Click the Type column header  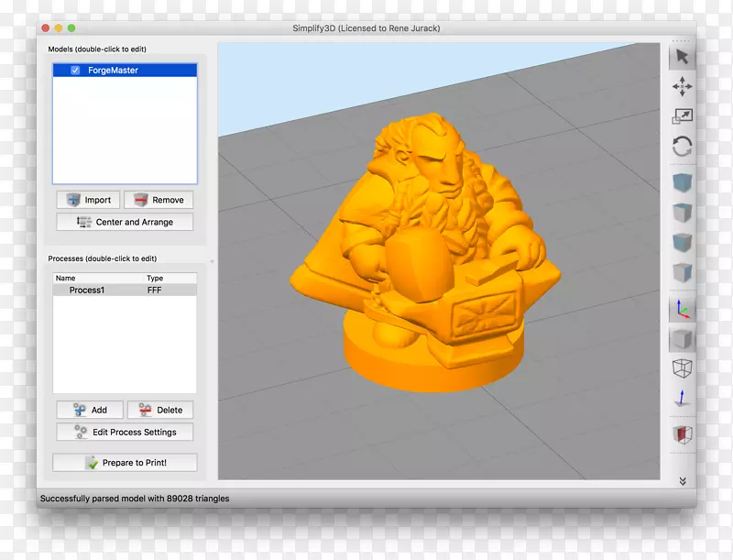[x=155, y=278]
